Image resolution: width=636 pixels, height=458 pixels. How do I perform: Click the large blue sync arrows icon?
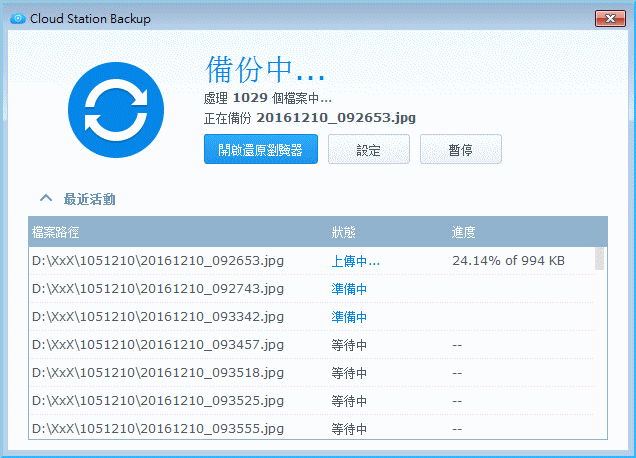[x=116, y=110]
